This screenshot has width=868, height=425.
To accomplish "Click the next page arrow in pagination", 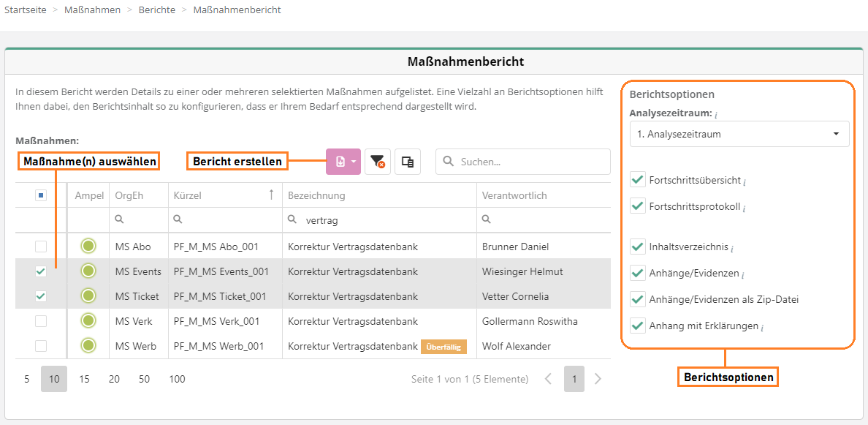I will click(x=598, y=379).
